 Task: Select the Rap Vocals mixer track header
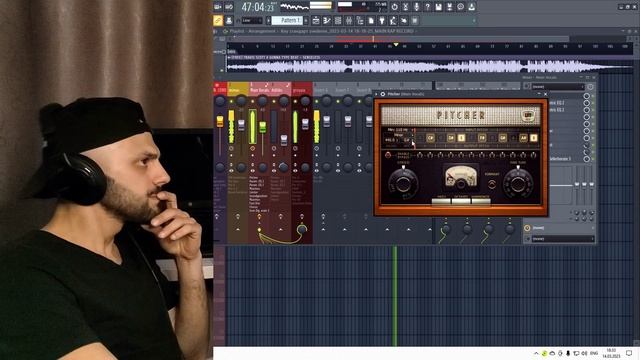(259, 89)
